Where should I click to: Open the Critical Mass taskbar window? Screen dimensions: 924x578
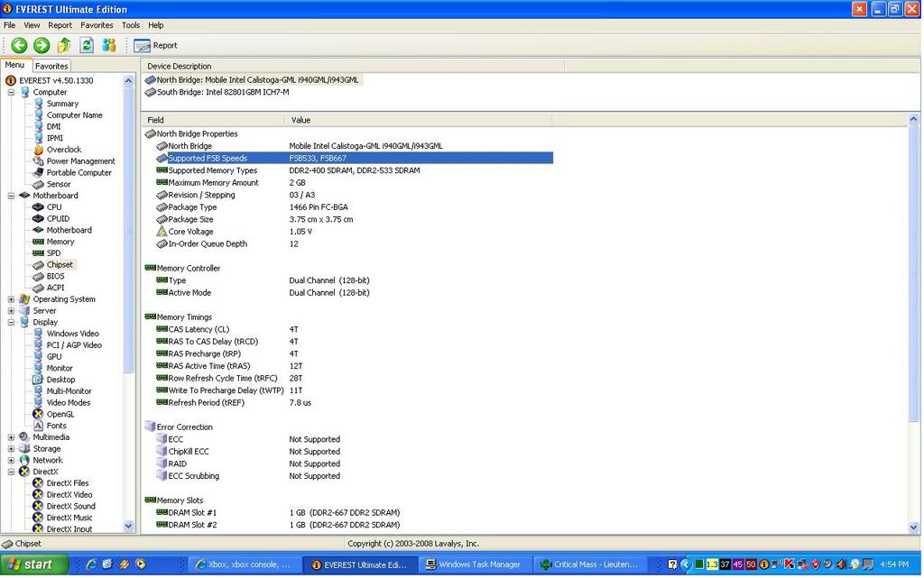pyautogui.click(x=591, y=564)
